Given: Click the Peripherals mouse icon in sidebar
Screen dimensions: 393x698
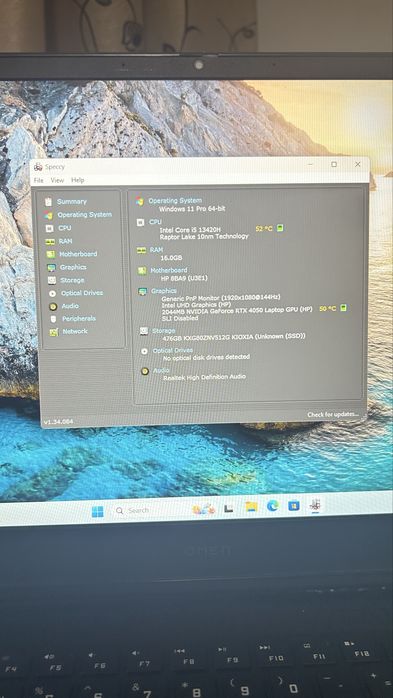Looking at the screenshot, I should click(53, 319).
